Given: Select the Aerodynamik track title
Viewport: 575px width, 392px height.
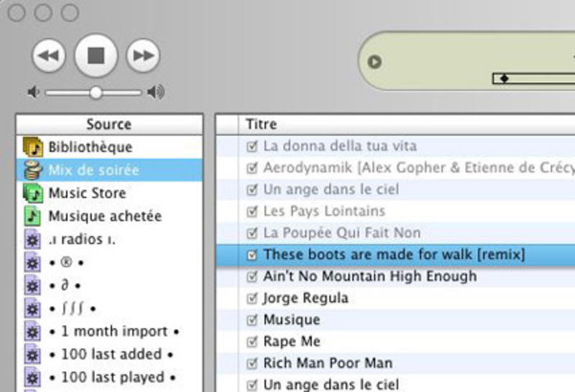Looking at the screenshot, I should point(419,168).
